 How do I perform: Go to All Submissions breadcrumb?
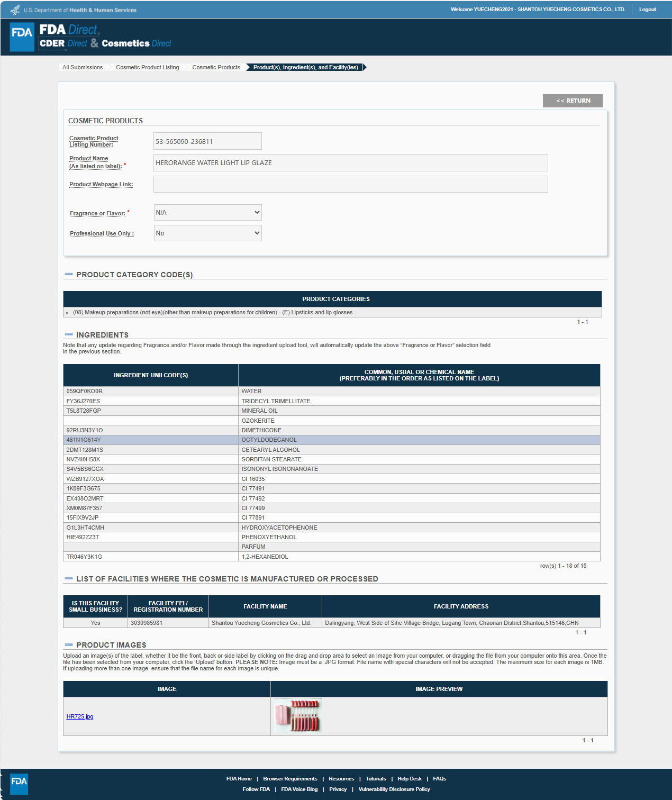pyautogui.click(x=83, y=67)
